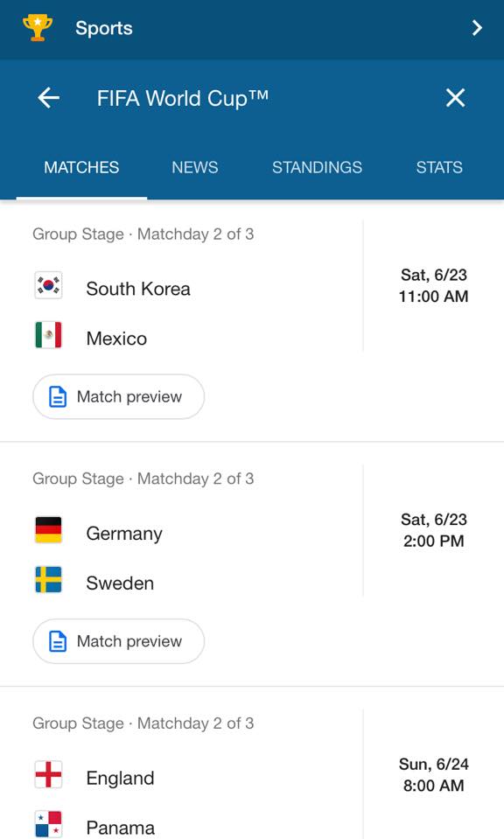504x839 pixels.
Task: Open Match preview for Germany vs Sweden
Action: (x=119, y=641)
